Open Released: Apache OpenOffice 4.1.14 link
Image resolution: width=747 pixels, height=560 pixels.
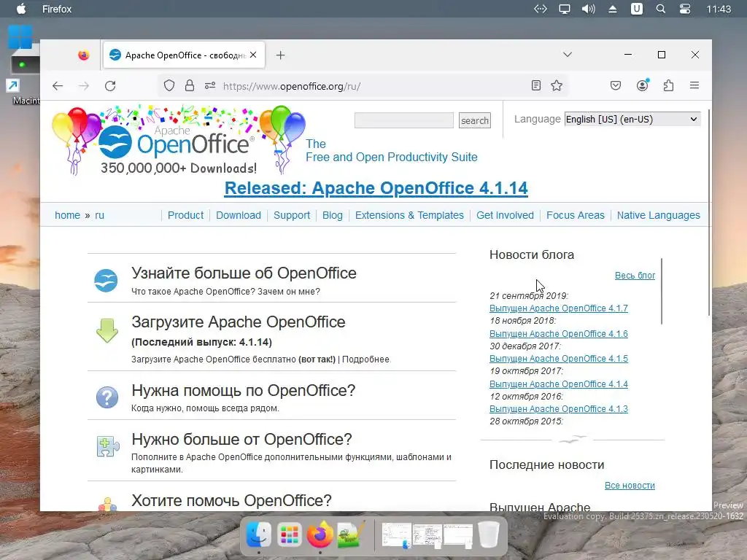[x=376, y=188]
